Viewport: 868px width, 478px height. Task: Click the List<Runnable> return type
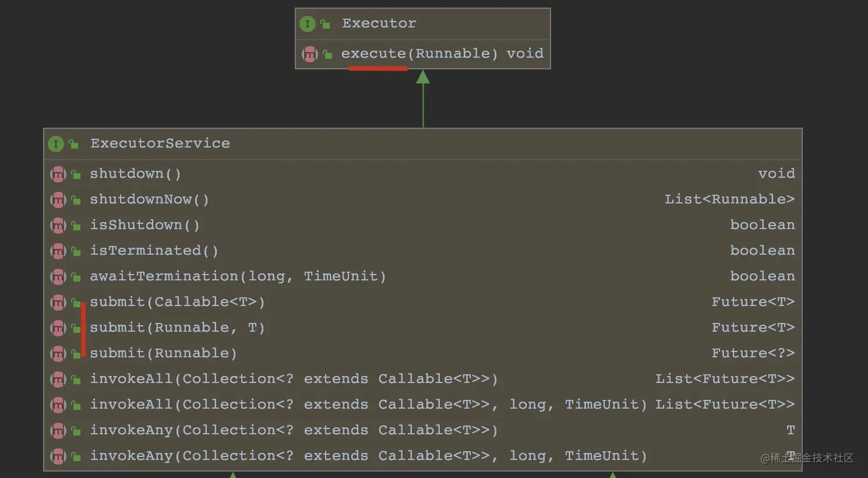729,199
